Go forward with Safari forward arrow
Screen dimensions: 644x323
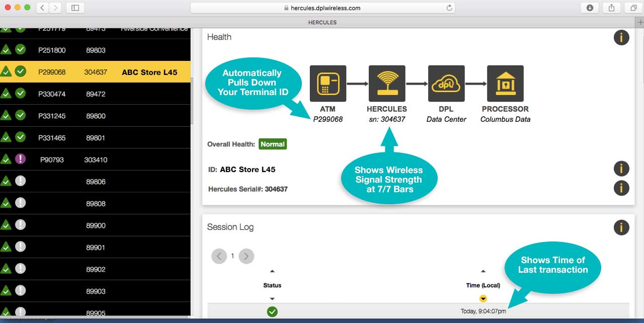click(55, 8)
